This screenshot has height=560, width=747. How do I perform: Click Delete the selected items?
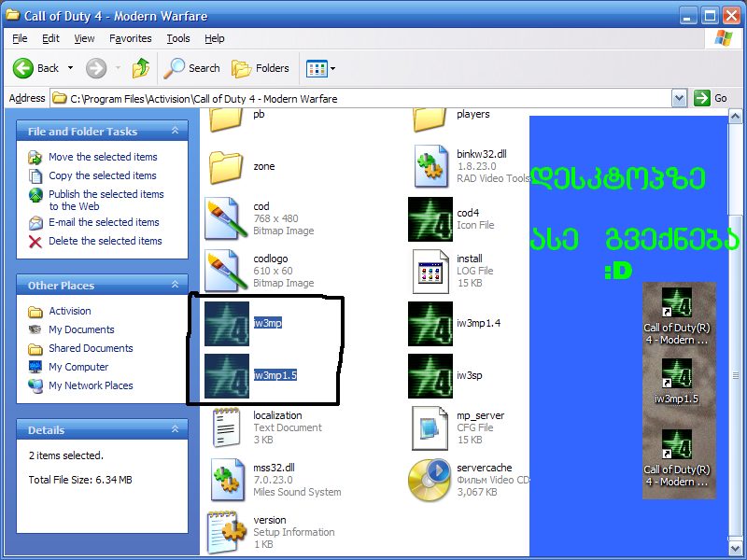click(106, 241)
